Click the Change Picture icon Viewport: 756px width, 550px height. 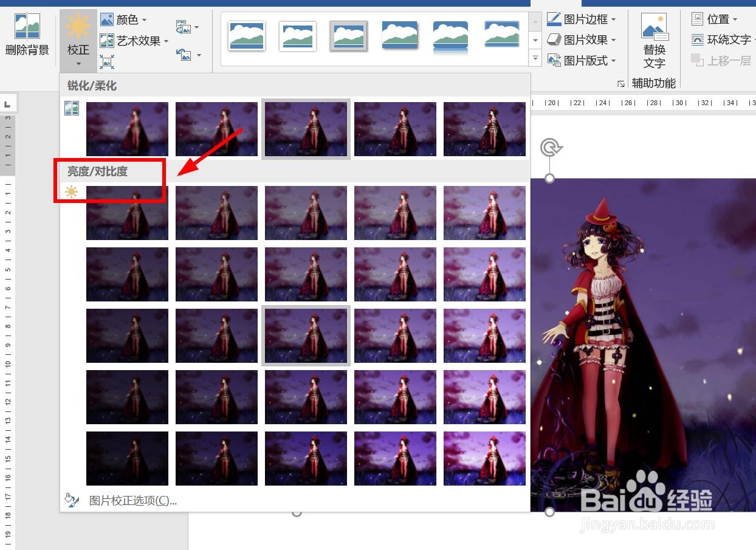pos(183,27)
